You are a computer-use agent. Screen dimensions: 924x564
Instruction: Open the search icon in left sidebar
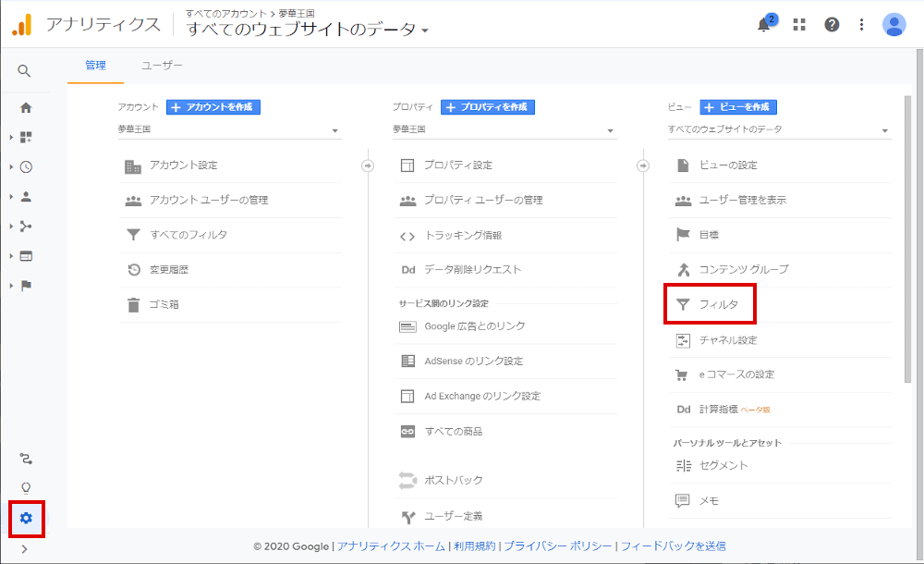tap(24, 71)
